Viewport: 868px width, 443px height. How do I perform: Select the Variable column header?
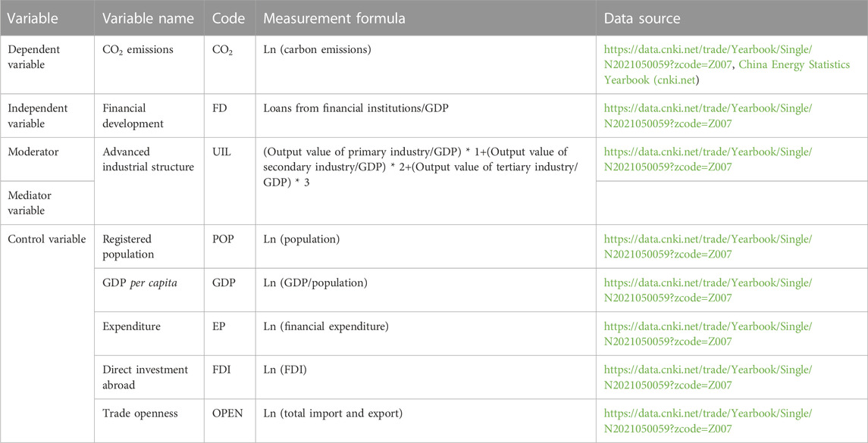tap(33, 18)
